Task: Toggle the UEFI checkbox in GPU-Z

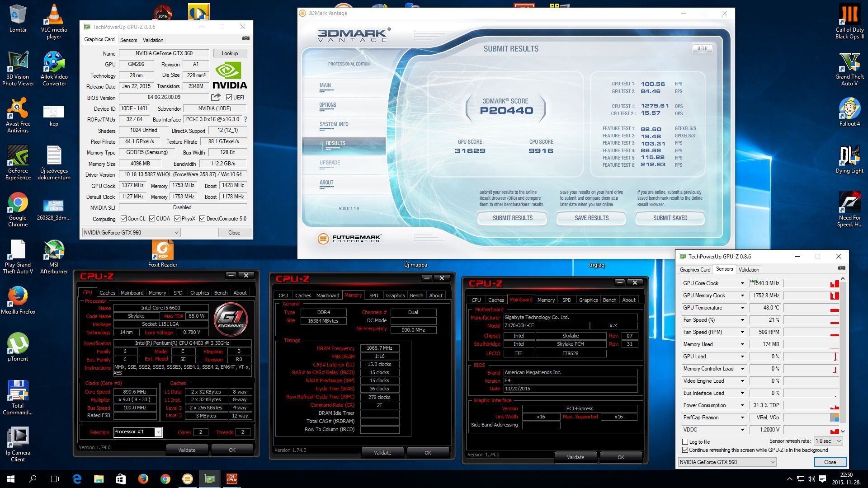Action: point(229,97)
